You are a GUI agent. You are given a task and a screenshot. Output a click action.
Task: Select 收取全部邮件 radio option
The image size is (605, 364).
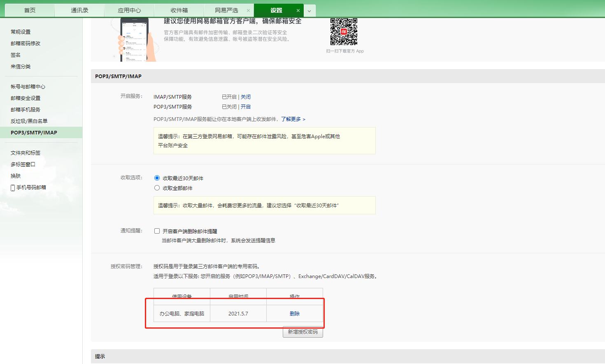(x=157, y=188)
